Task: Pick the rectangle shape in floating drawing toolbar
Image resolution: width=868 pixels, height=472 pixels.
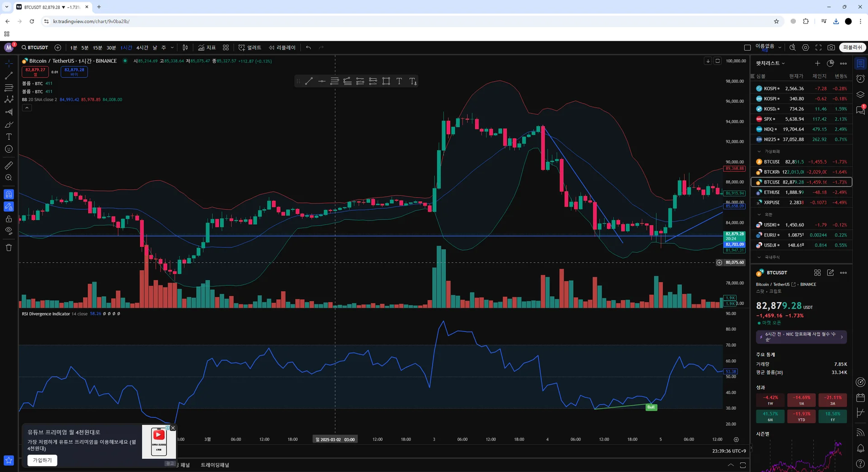Action: (386, 81)
